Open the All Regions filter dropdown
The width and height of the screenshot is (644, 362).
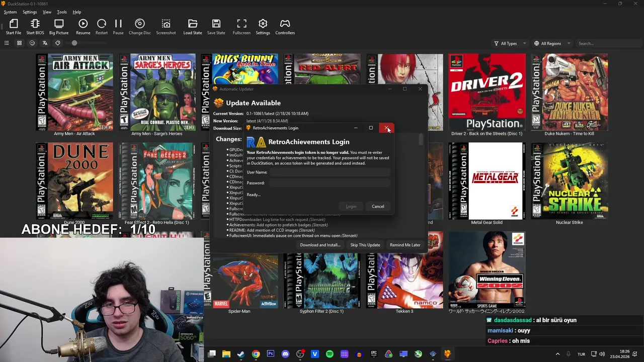coord(552,43)
